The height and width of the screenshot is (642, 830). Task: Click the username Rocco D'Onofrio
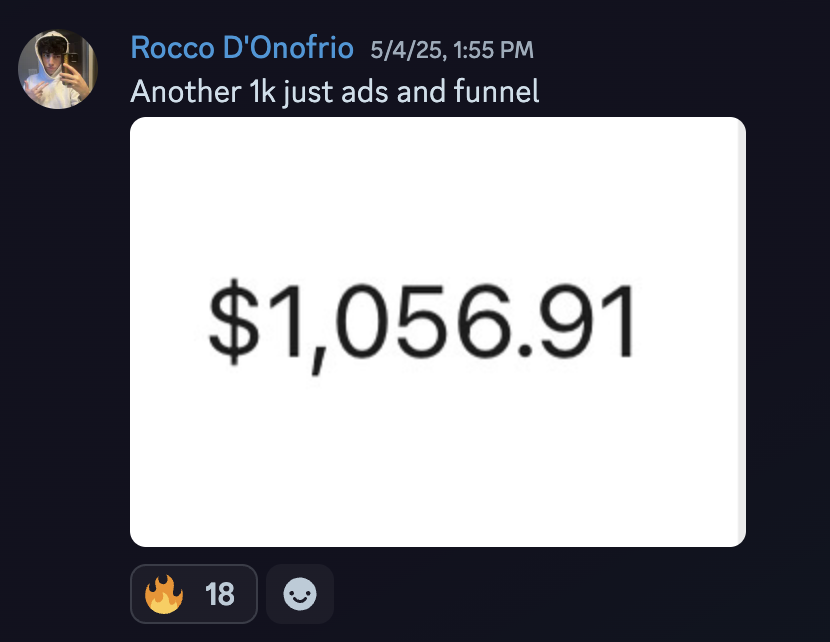click(x=242, y=48)
